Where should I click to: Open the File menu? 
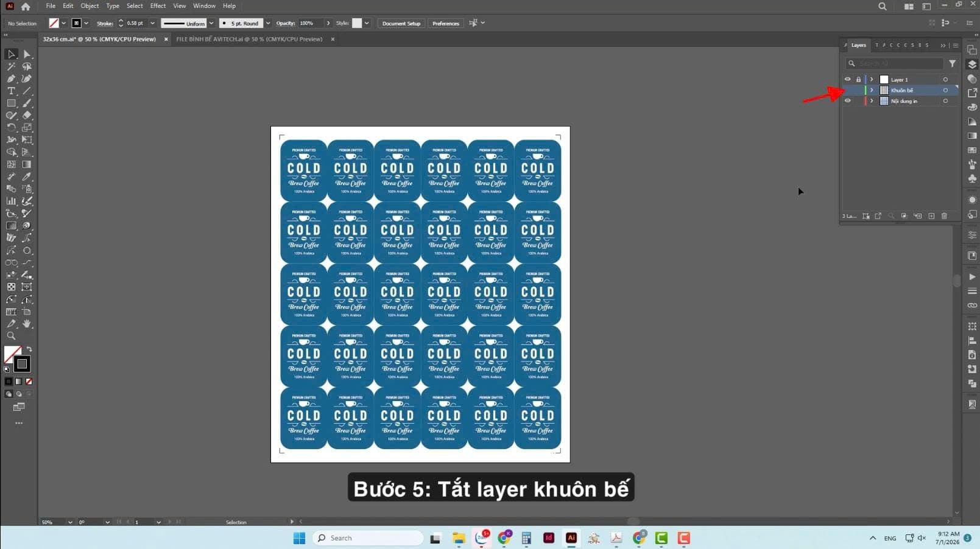click(51, 6)
